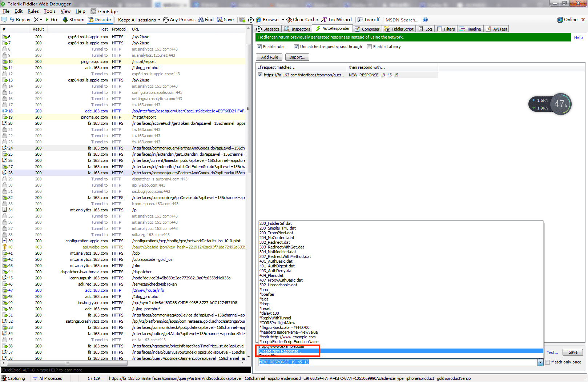Check the Match only once box
Screen dimensions: 588x382
pyautogui.click(x=547, y=362)
